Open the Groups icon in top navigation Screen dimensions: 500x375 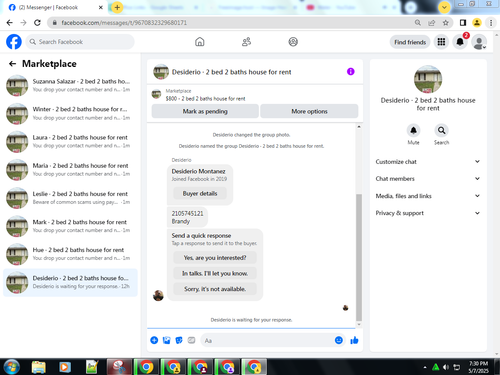click(293, 42)
